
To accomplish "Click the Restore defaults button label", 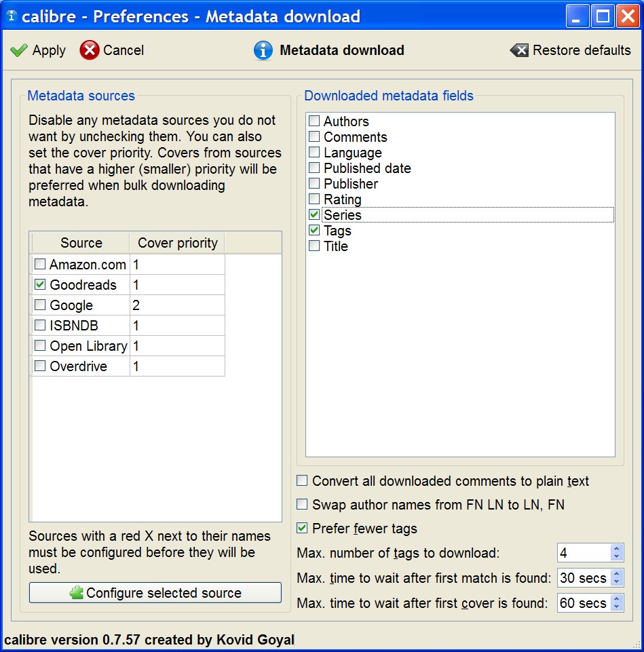I will pyautogui.click(x=582, y=50).
